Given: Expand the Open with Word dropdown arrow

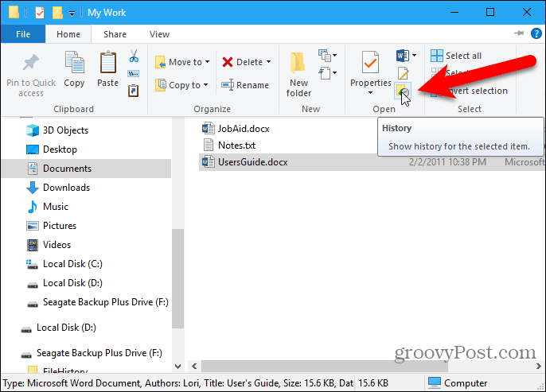Looking at the screenshot, I should pos(414,56).
